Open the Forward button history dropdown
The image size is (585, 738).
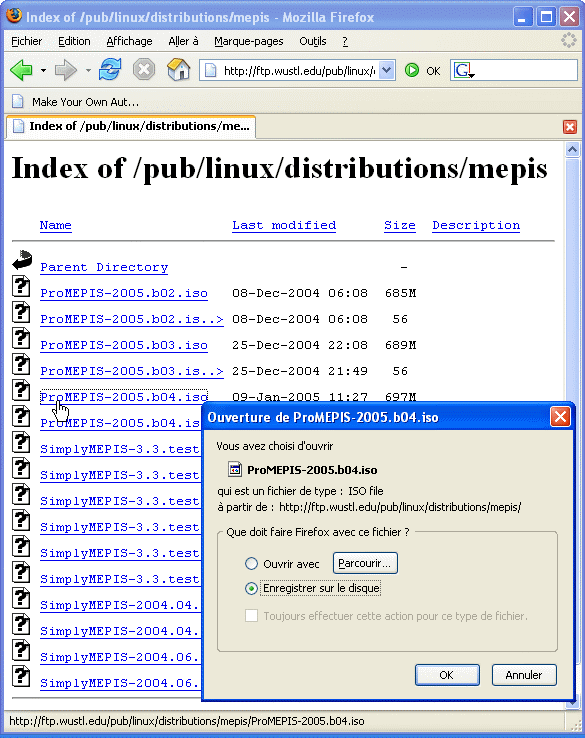point(88,71)
